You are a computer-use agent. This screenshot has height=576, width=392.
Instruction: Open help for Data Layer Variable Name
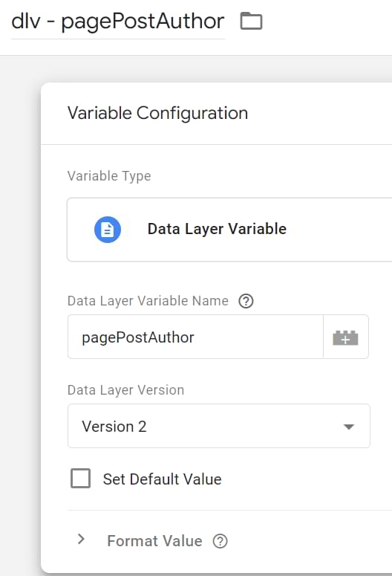(246, 301)
